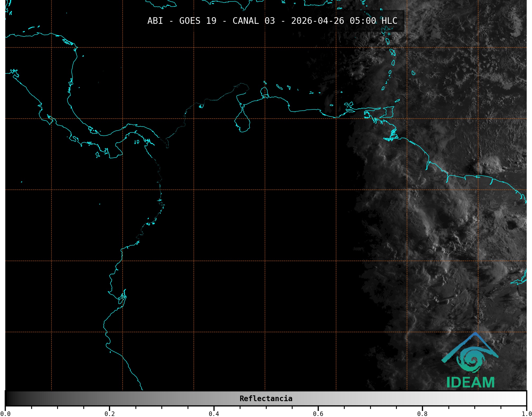Click the image title text ABI - GOES 19
Screen dimensions: 532x417
(x=182, y=21)
